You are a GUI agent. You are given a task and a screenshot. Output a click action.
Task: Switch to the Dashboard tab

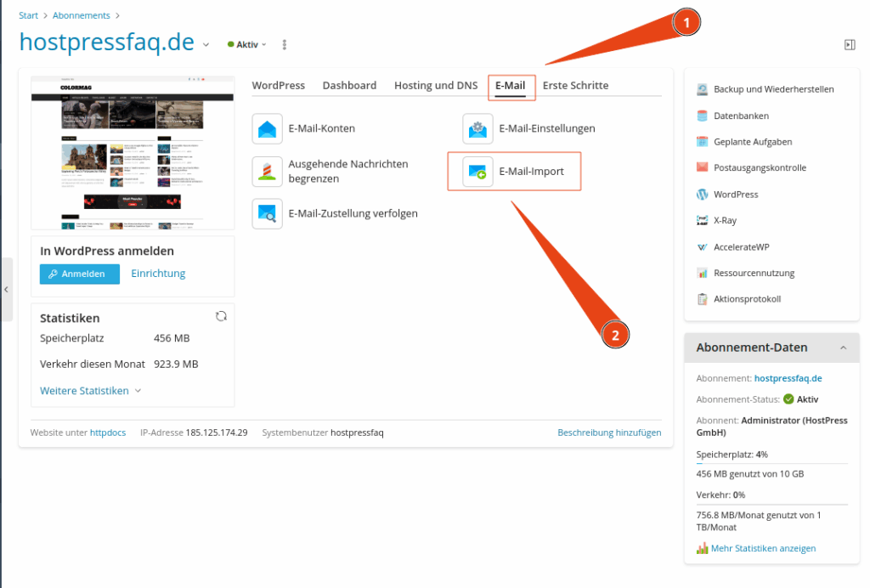(x=349, y=86)
